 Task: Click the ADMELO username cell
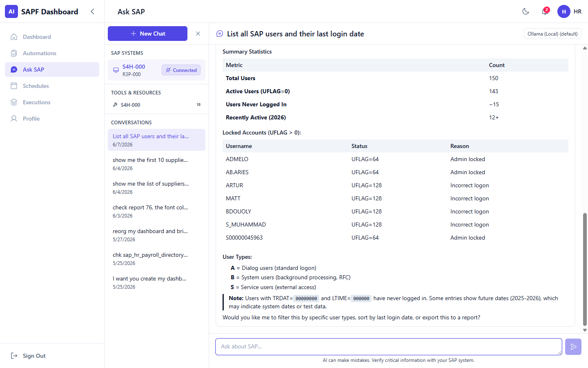point(237,159)
